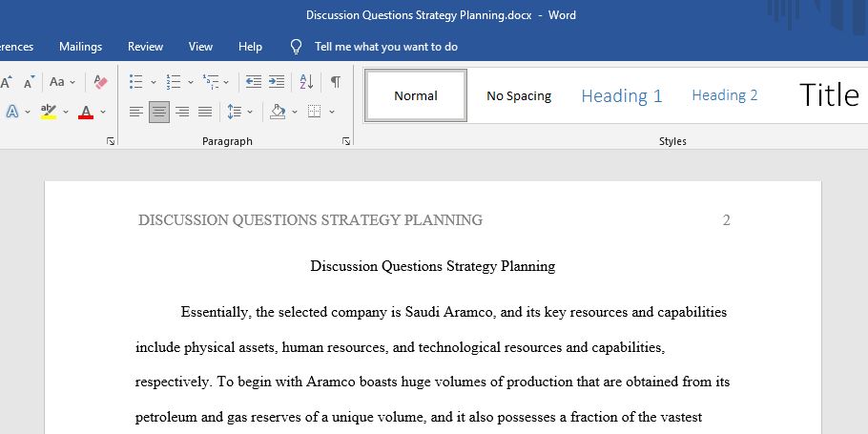Click the page number 2 in header
Viewport: 868px width, 434px height.
coord(726,220)
